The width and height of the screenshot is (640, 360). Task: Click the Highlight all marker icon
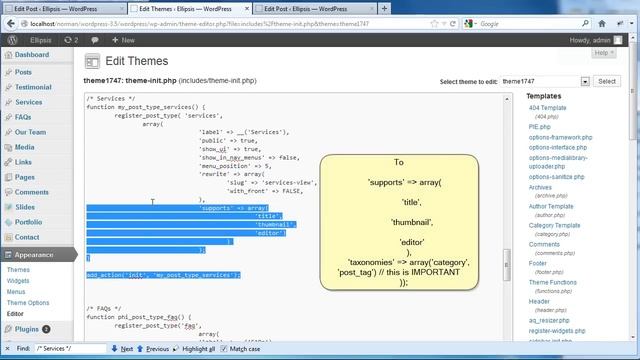click(x=176, y=349)
